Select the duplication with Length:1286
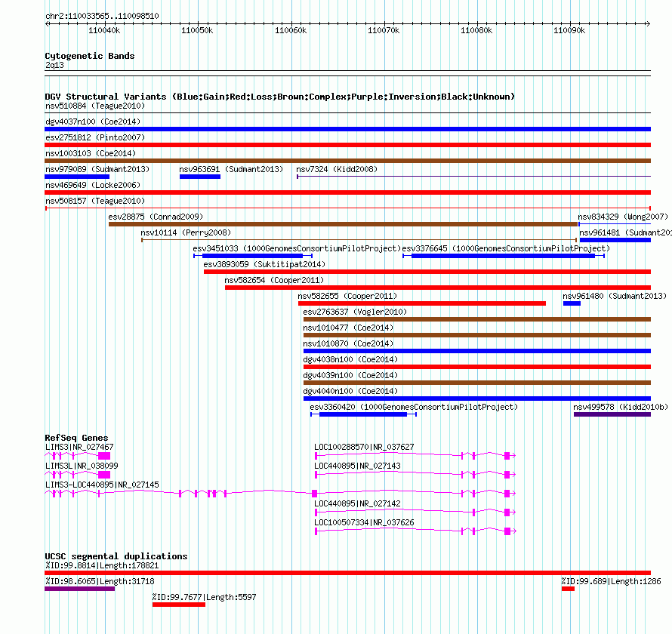The width and height of the screenshot is (672, 634). point(568,589)
